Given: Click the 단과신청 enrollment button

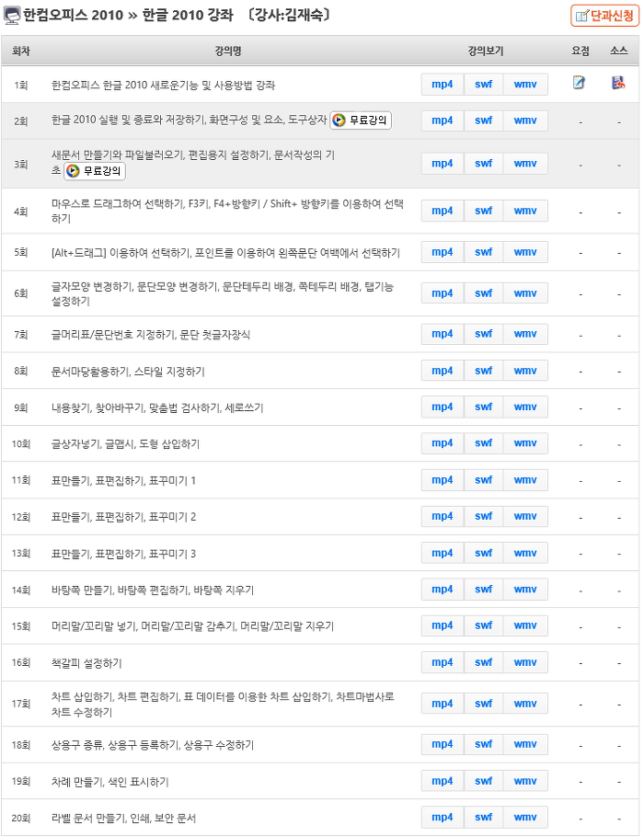Looking at the screenshot, I should (x=604, y=16).
